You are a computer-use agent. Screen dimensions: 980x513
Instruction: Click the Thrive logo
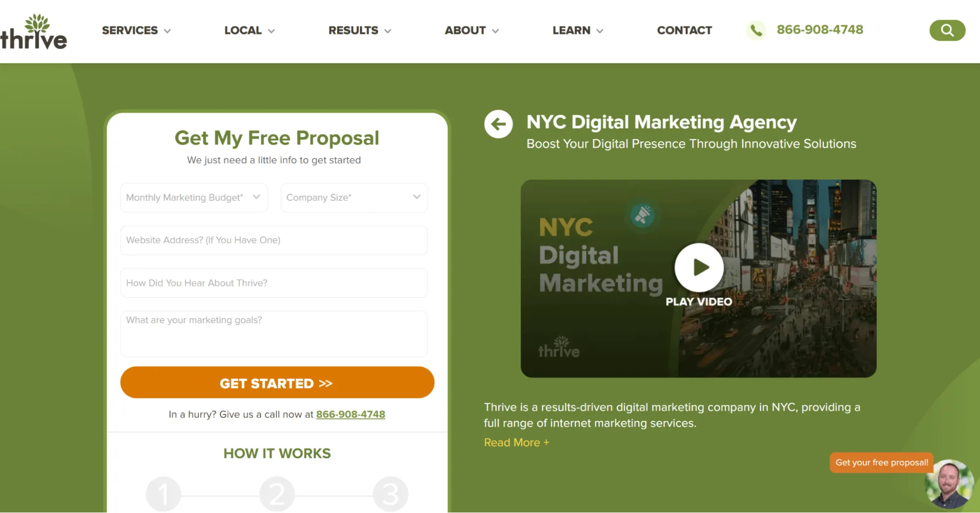point(33,32)
